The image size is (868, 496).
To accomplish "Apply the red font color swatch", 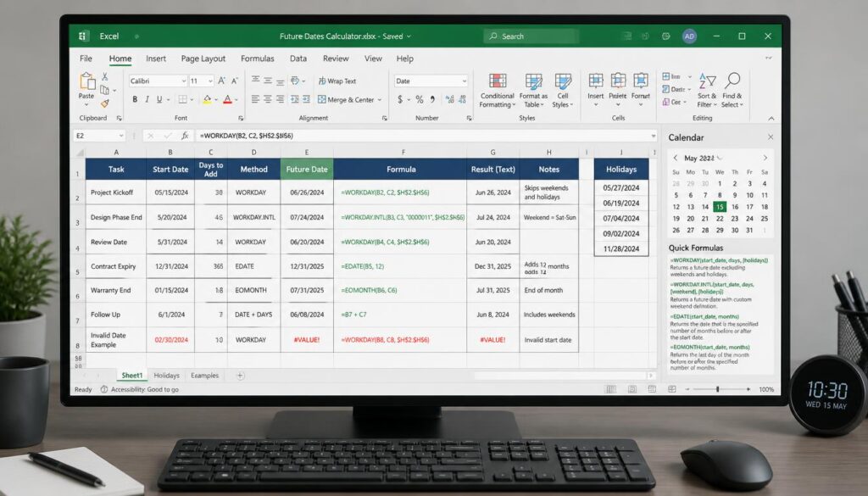I will click(227, 100).
